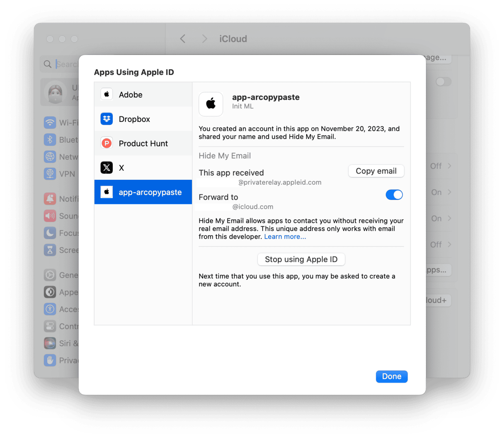The image size is (504, 440).
Task: Click the large Apple logo beside app-arcopypaste title
Action: [x=211, y=104]
